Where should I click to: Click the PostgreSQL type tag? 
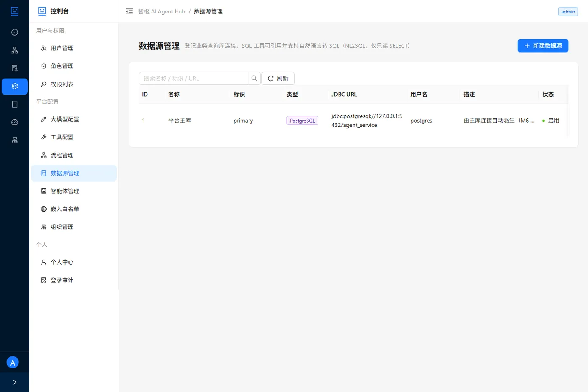click(x=302, y=121)
